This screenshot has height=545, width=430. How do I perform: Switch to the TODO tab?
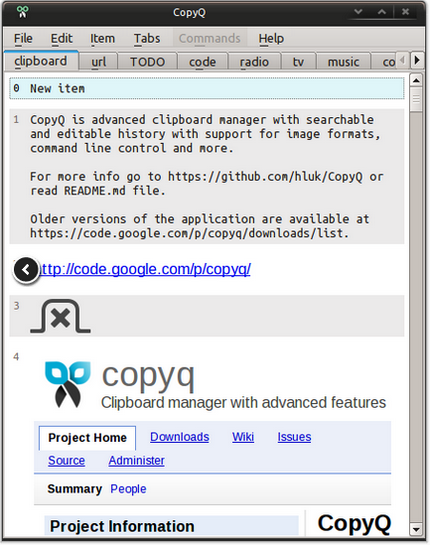pos(147,62)
